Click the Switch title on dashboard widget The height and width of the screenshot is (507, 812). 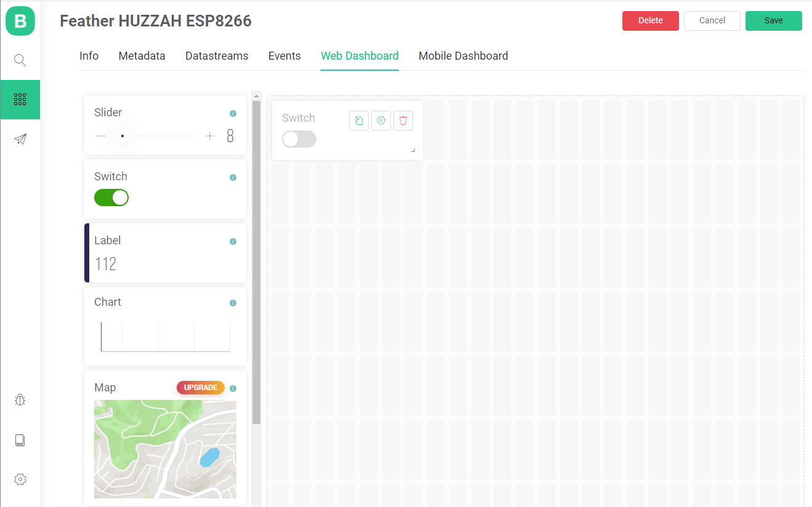coord(299,118)
